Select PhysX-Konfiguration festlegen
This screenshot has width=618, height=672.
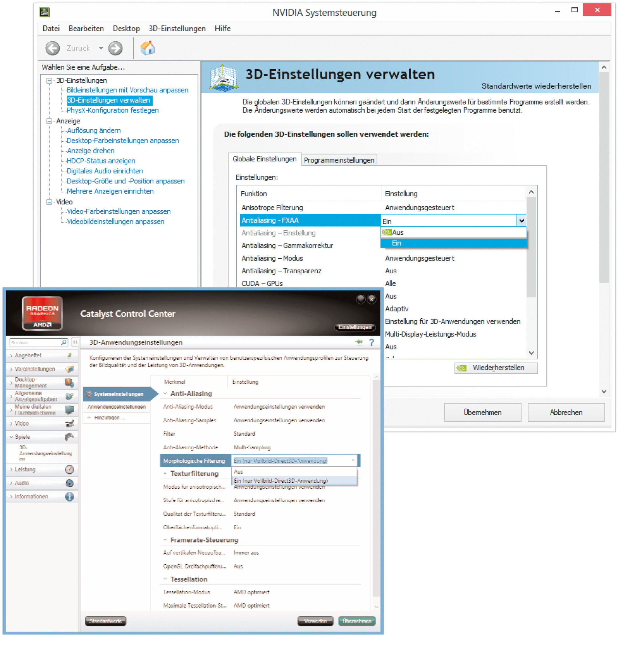click(x=113, y=110)
